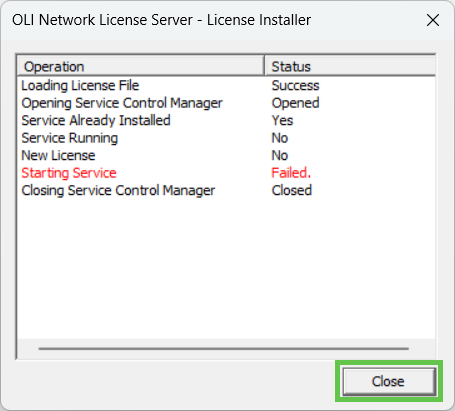Click the 'Closed' status value

292,191
